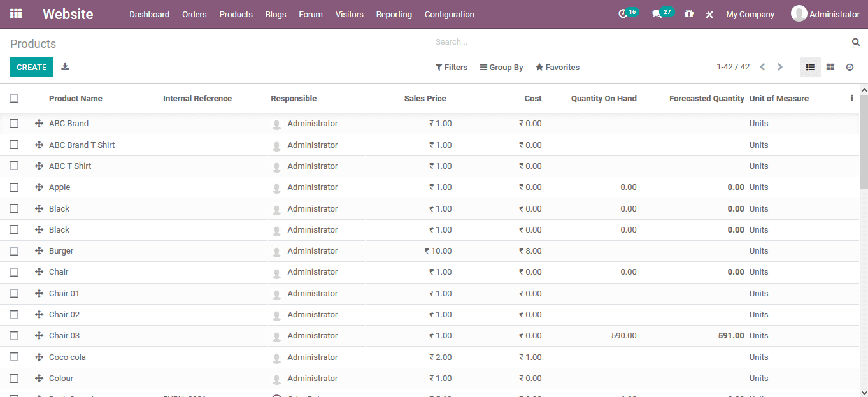Open the developer tools wrench icon
Image resolution: width=868 pixels, height=397 pixels.
709,13
